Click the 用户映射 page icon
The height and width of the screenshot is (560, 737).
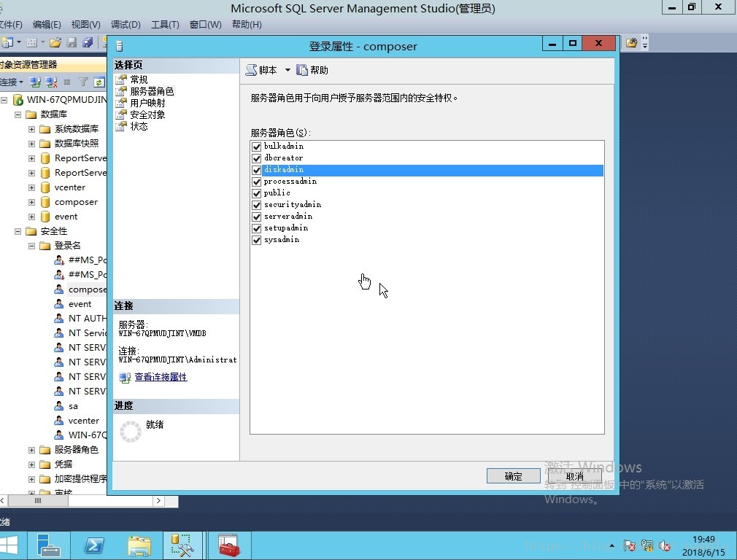pos(121,102)
